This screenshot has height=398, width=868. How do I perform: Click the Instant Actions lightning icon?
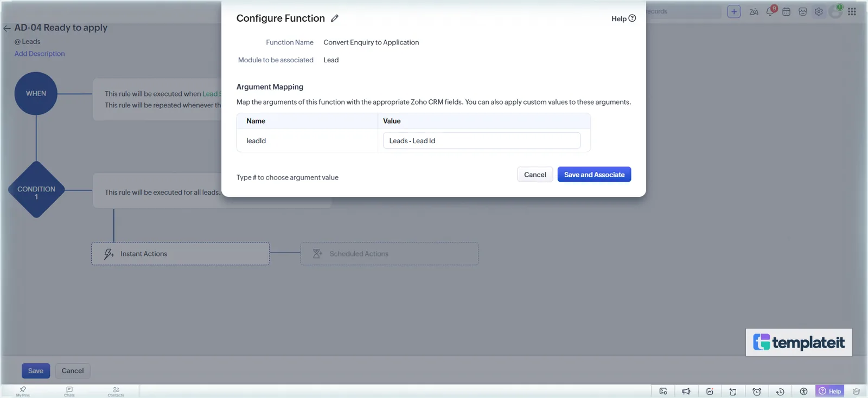click(109, 254)
